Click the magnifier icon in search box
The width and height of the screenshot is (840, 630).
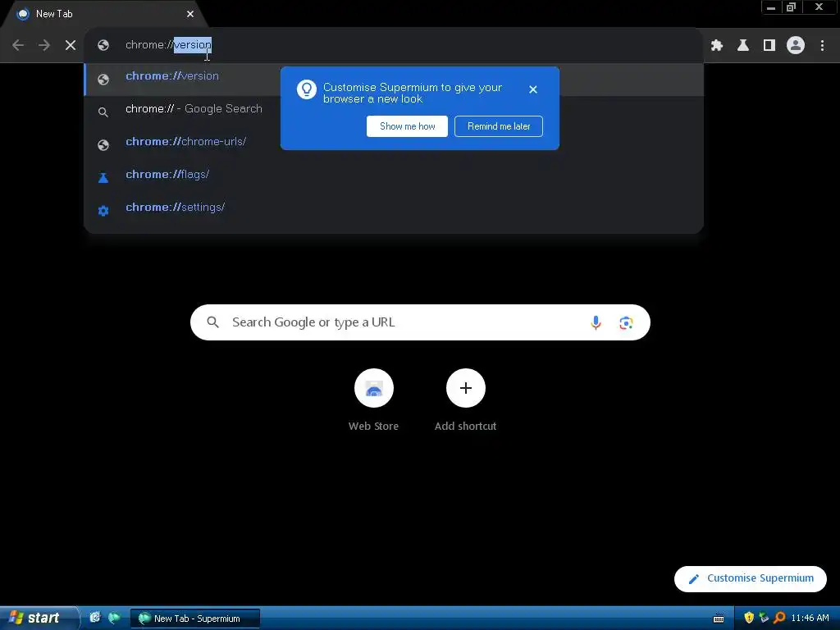pos(212,322)
